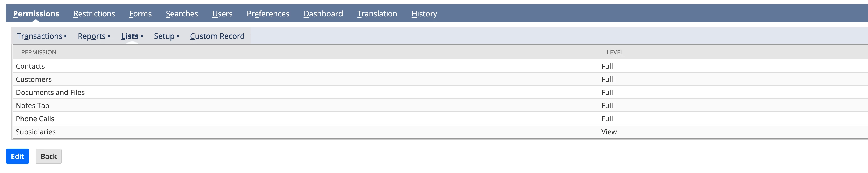The width and height of the screenshot is (868, 173).
Task: Open the Setup subtab
Action: pos(166,36)
